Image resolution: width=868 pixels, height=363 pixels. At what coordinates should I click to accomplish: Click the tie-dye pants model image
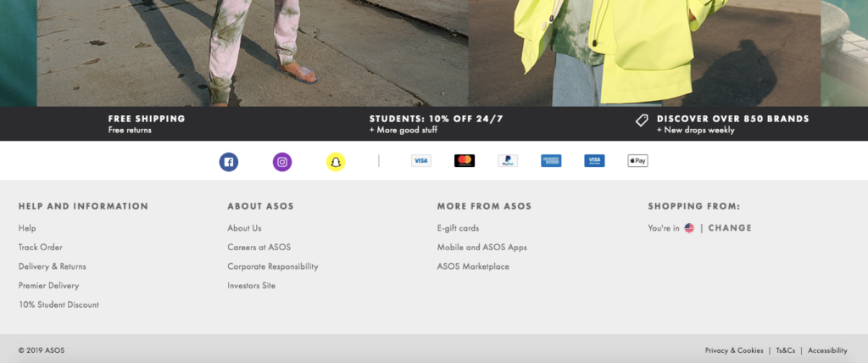click(253, 53)
